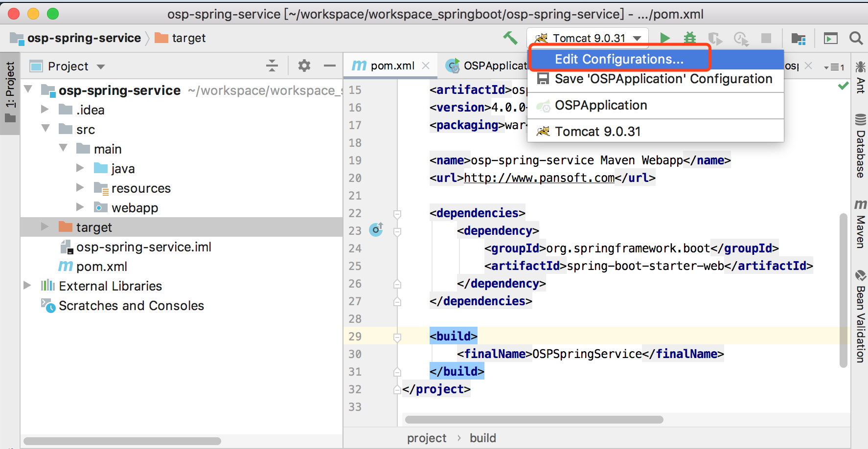
Task: Click collapse all icon in Project panel
Action: [272, 66]
